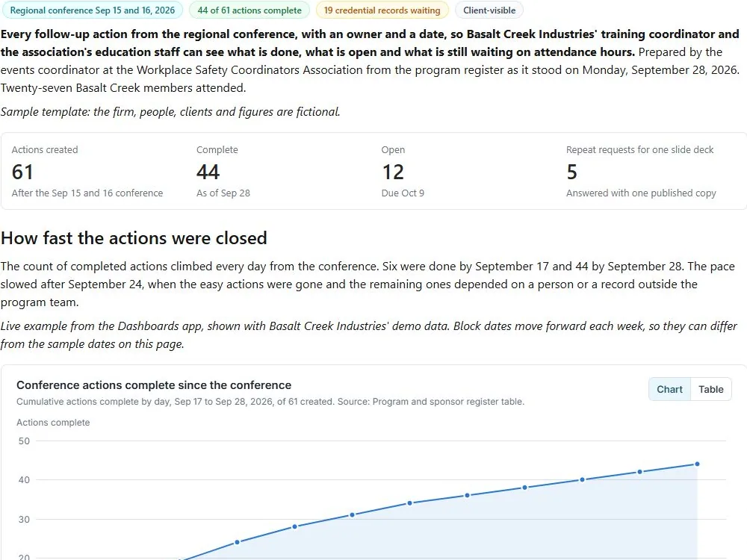Click 'After the Sep 15 and 16 conference' caption
This screenshot has width=747, height=560.
coord(87,193)
